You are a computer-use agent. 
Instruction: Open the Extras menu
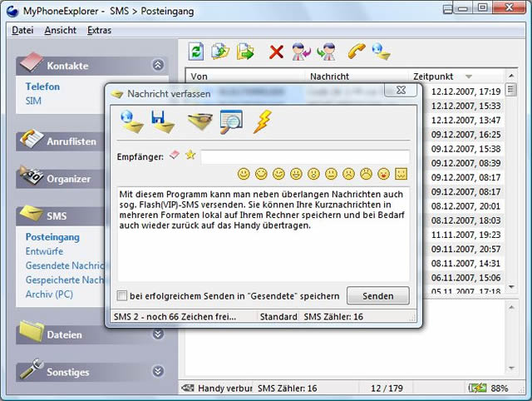click(x=99, y=30)
